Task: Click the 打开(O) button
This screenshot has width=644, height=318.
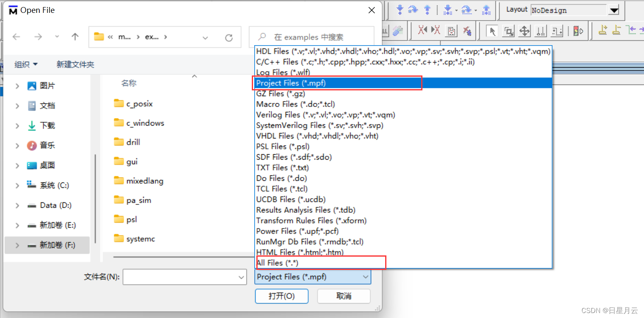Action: 282,296
